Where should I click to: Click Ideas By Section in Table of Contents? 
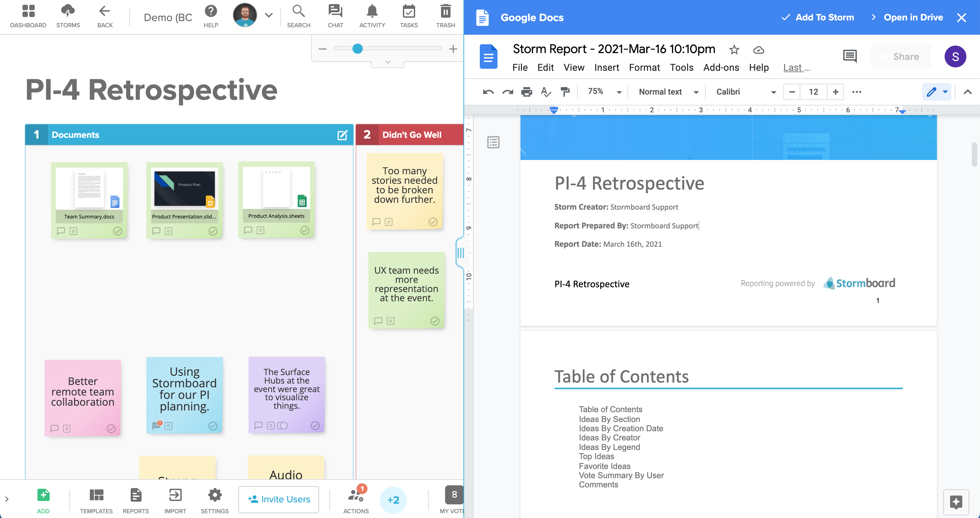pos(609,419)
